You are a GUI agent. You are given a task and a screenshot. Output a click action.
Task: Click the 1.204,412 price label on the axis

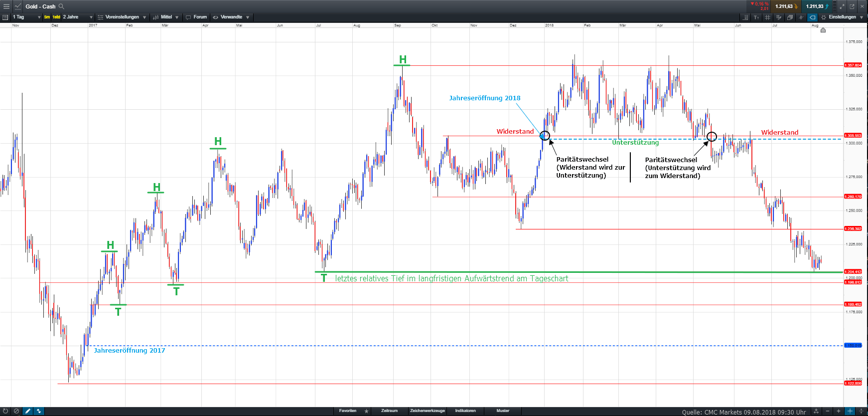click(853, 272)
